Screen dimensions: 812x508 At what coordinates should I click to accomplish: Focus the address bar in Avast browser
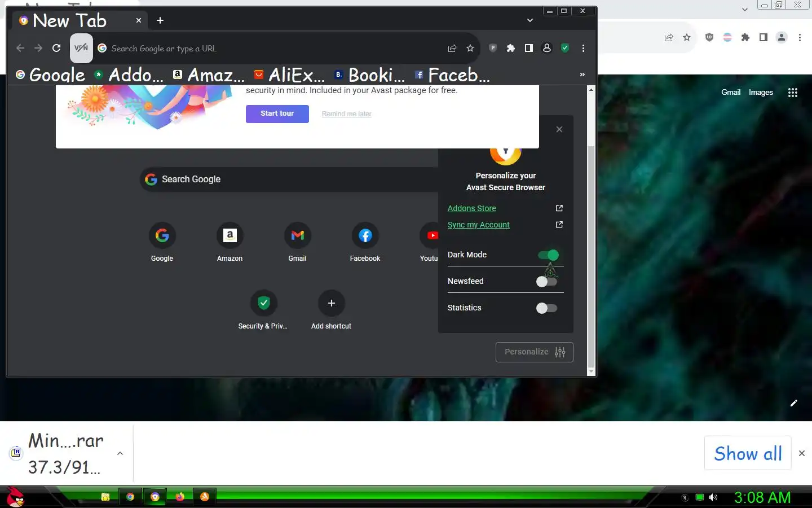pyautogui.click(x=271, y=49)
